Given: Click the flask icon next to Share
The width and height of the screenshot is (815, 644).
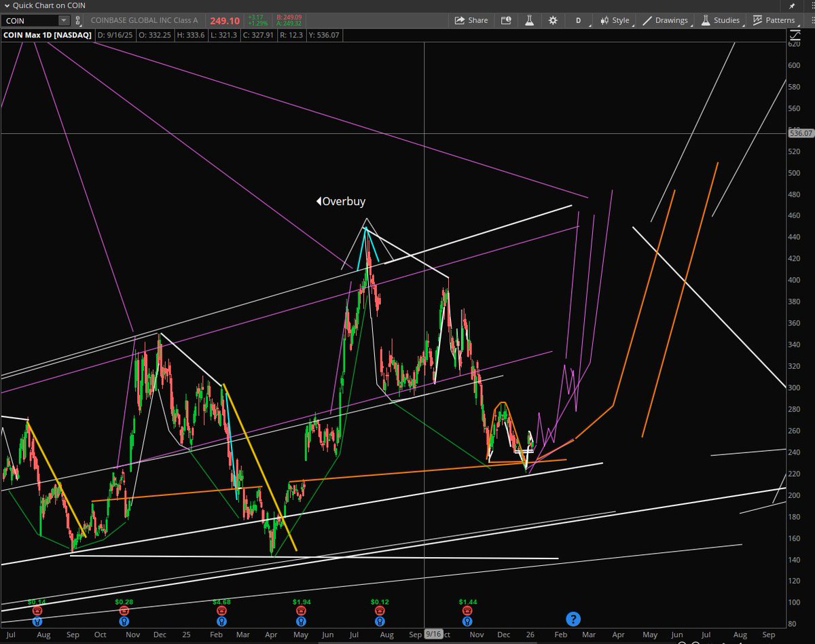Looking at the screenshot, I should [x=530, y=20].
